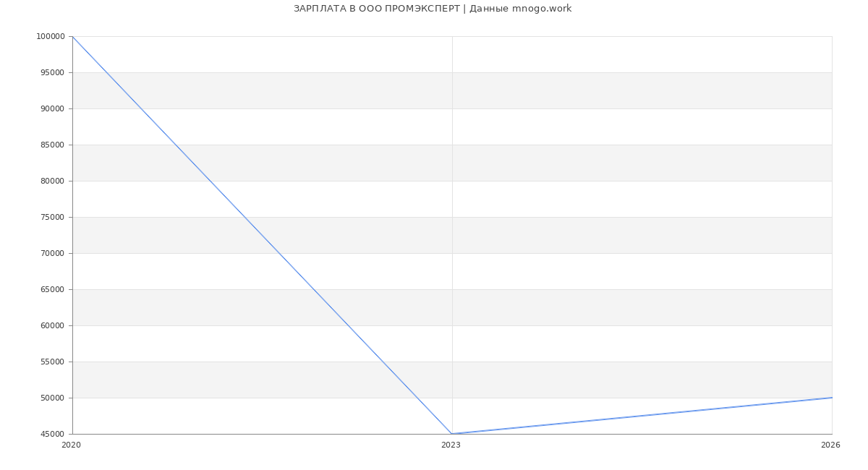The width and height of the screenshot is (868, 470).
Task: Click the 45000 y-axis label
Action: click(x=51, y=434)
